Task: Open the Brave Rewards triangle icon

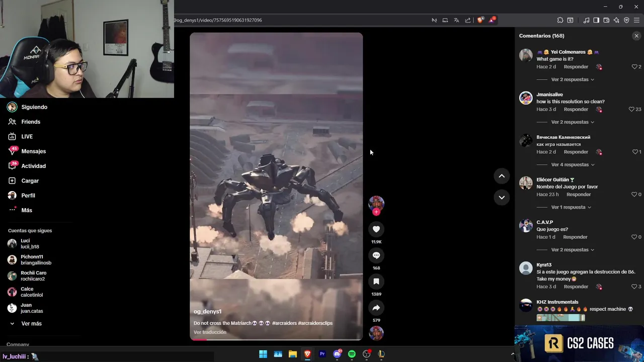Action: 492,20
